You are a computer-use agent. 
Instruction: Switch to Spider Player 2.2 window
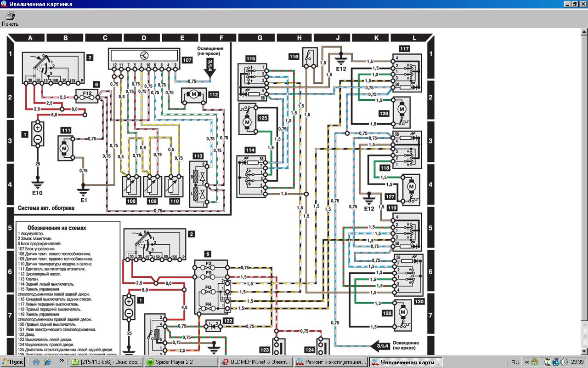pos(181,362)
